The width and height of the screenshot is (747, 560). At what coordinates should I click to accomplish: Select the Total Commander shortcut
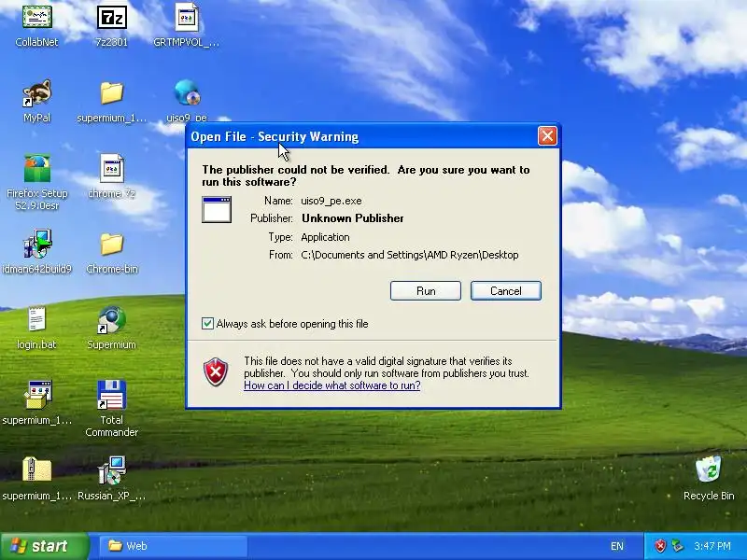coord(111,395)
